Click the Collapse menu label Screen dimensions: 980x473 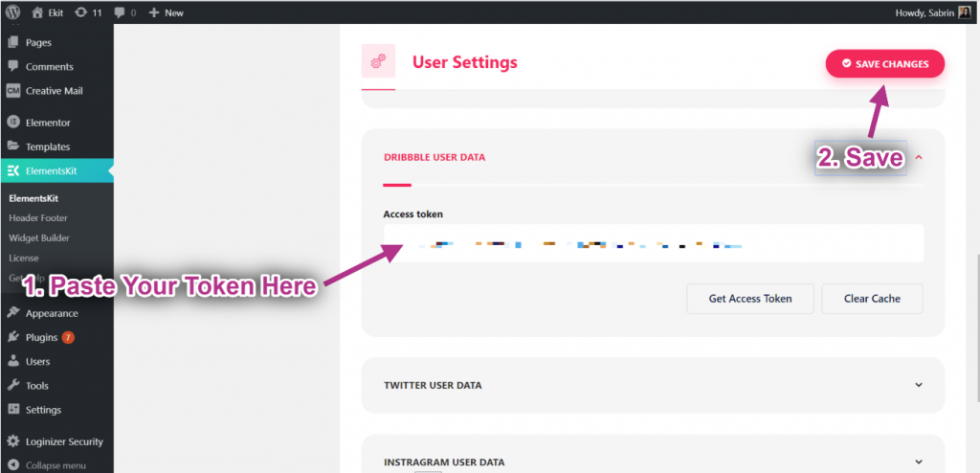[x=56, y=465]
